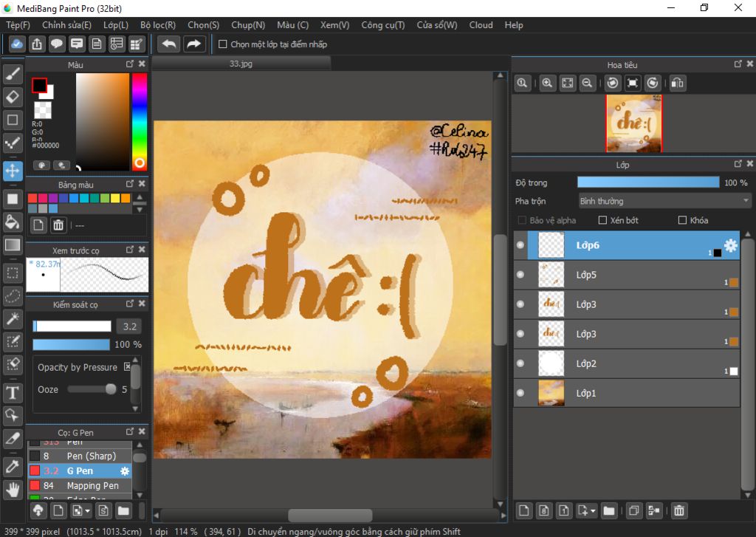756x537 pixels.
Task: Click the cloud save toolbar icon
Action: 17,44
